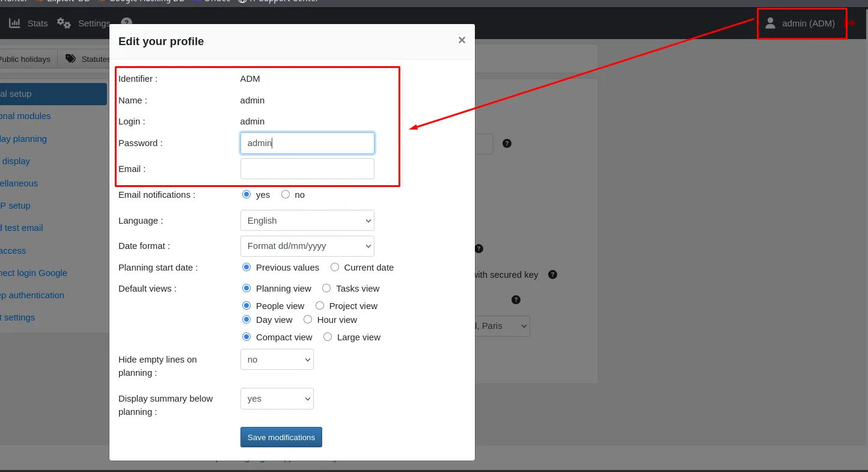Open the Settings menu item
Screen dimensions: 868x472
(x=94, y=23)
